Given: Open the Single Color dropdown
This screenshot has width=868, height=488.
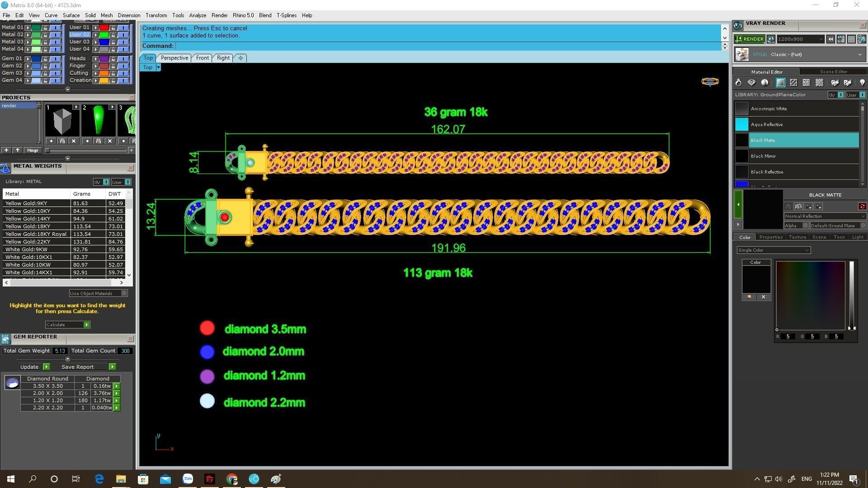Looking at the screenshot, I should pyautogui.click(x=773, y=250).
